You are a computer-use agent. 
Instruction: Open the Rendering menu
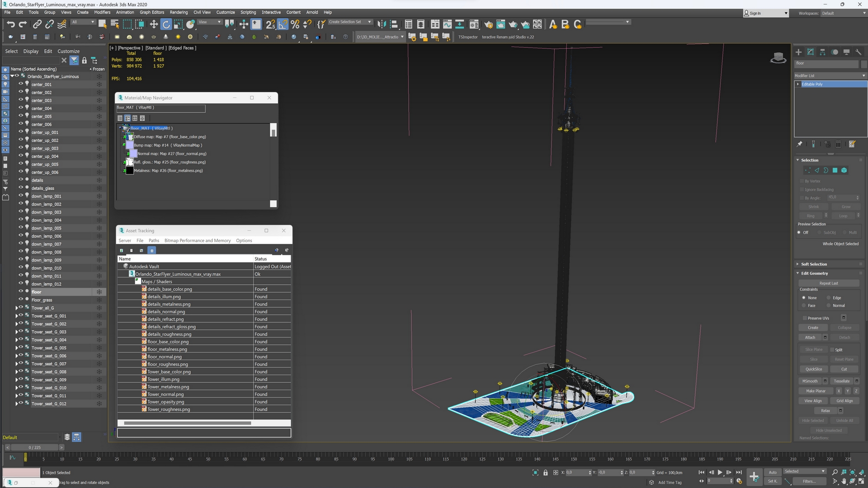point(179,12)
